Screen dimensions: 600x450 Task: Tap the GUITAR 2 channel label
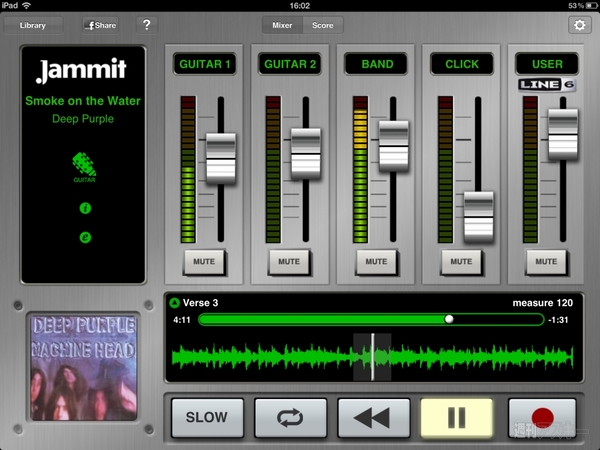[x=290, y=64]
